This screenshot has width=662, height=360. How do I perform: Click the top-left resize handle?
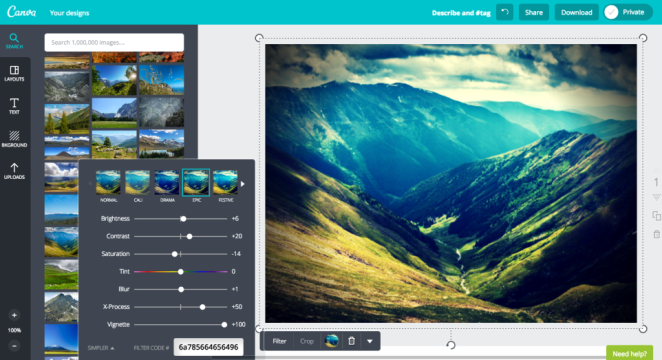point(259,38)
